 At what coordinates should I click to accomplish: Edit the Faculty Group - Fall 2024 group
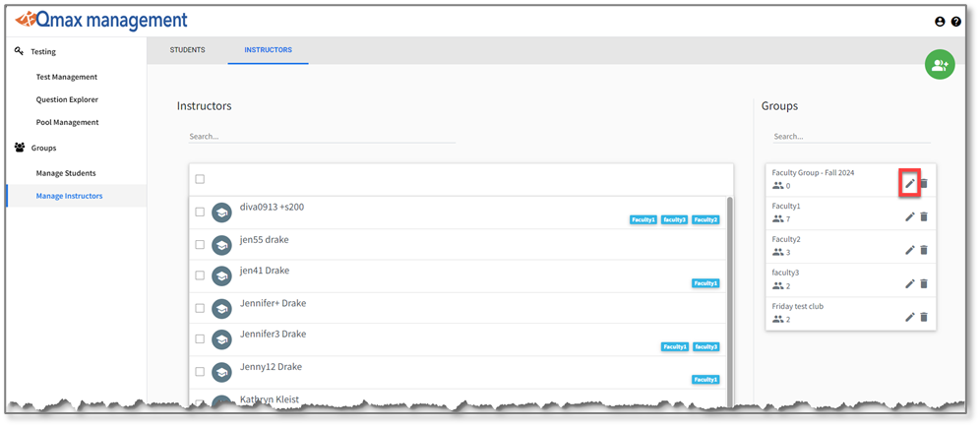pyautogui.click(x=910, y=183)
